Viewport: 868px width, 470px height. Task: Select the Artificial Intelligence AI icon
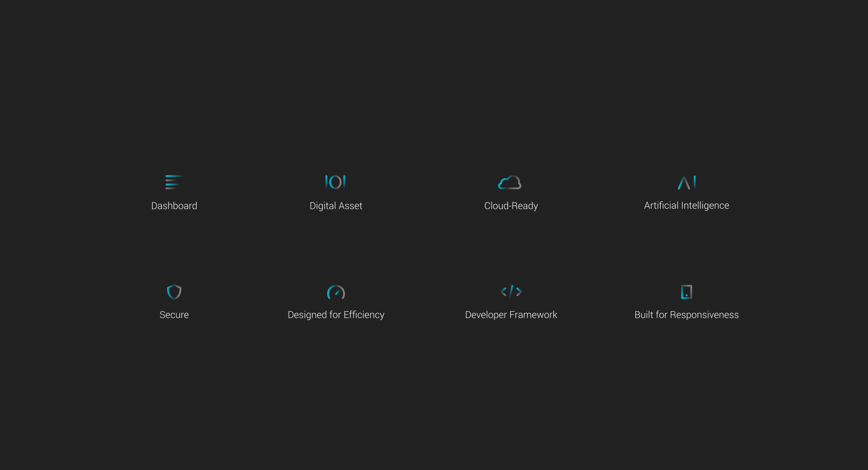[687, 182]
